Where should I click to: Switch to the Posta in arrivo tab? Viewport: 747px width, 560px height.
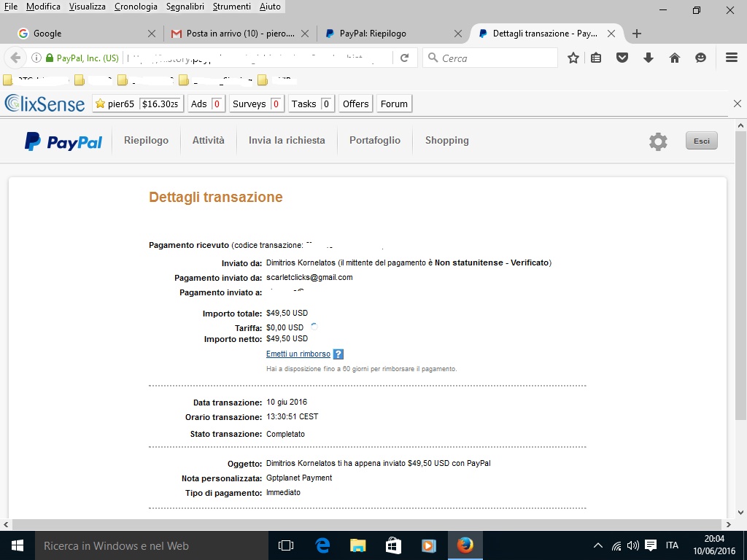[x=240, y=34]
